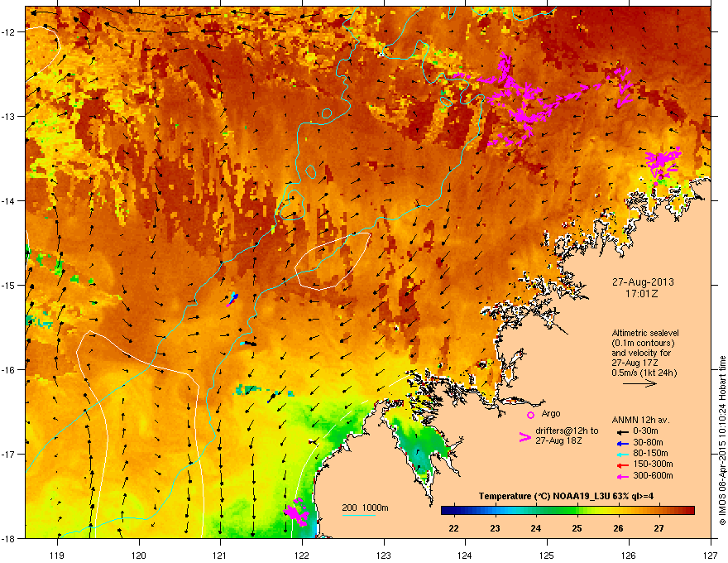Click colorbar tick label 24
Viewport: 728px width, 563px height.
click(536, 528)
